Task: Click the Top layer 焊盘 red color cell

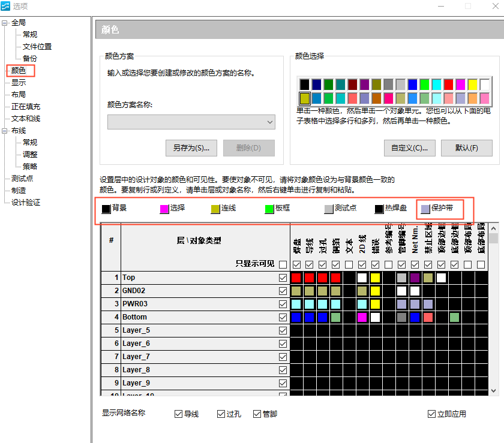Action: coord(296,278)
